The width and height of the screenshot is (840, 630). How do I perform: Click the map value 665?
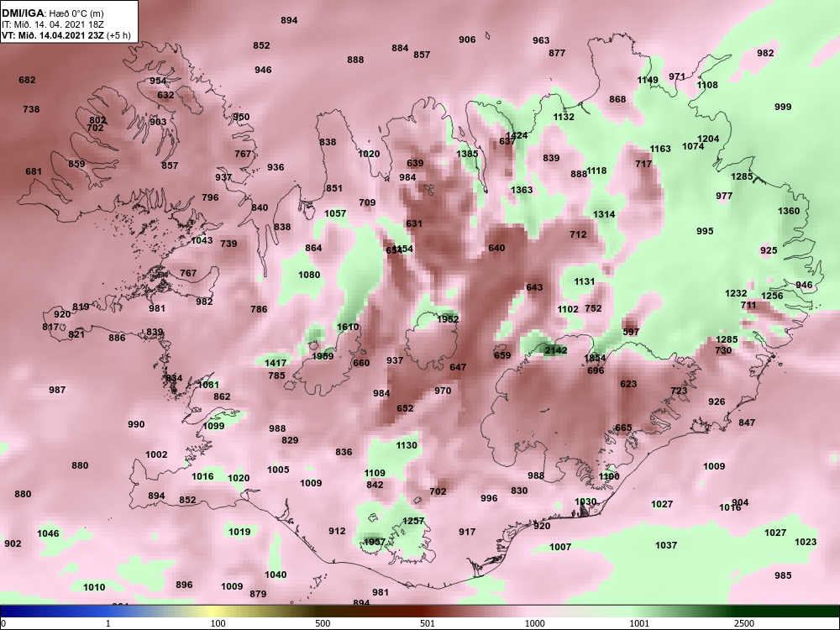pyautogui.click(x=623, y=428)
